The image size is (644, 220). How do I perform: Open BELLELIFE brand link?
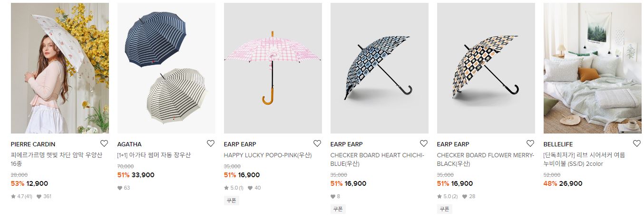[x=558, y=144]
